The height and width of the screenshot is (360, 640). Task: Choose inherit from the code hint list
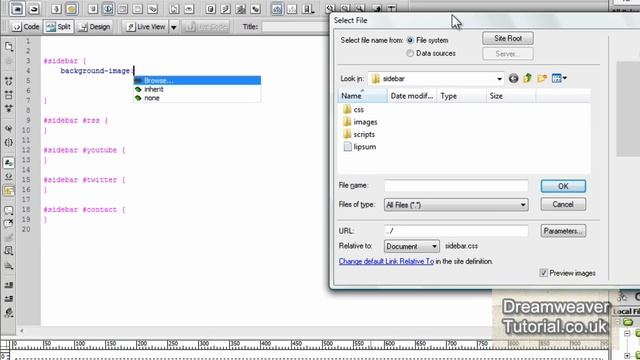point(197,89)
